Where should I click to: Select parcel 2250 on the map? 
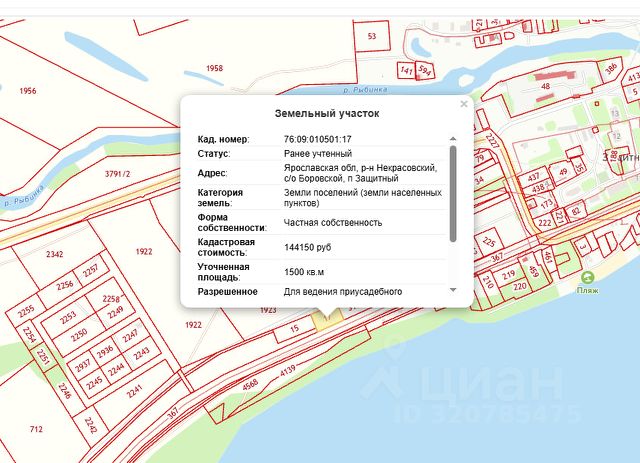[x=79, y=335]
